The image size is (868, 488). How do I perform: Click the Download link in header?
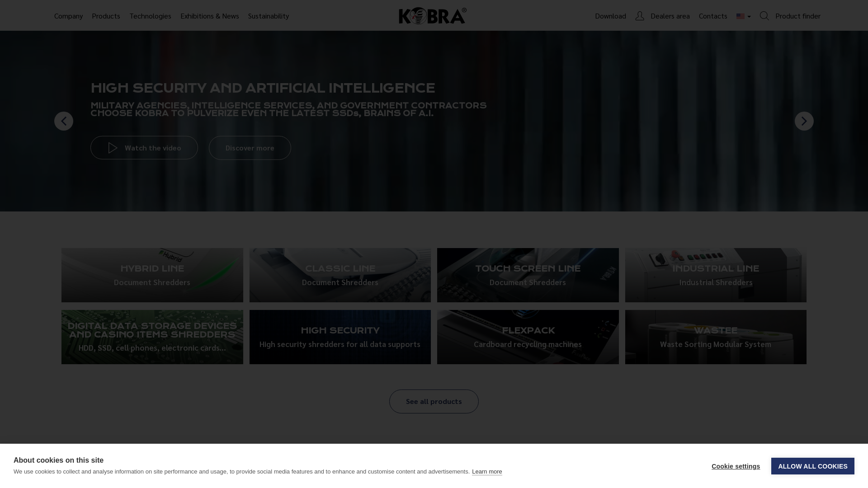610,16
